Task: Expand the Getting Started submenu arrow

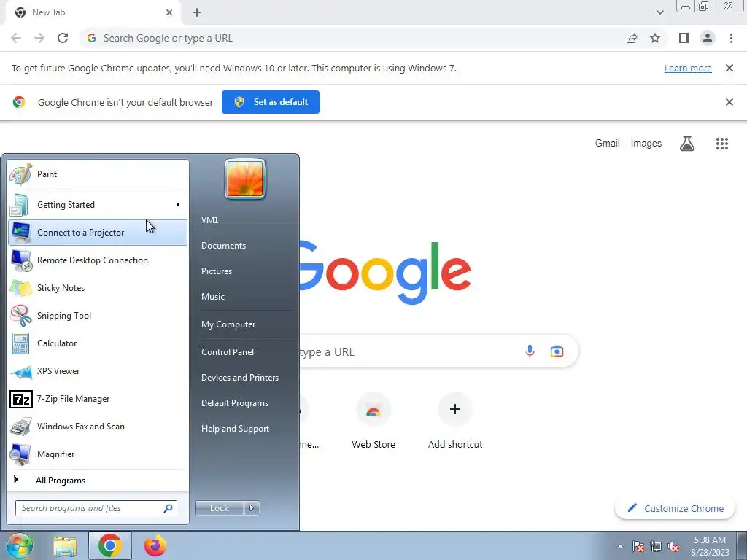Action: click(178, 205)
